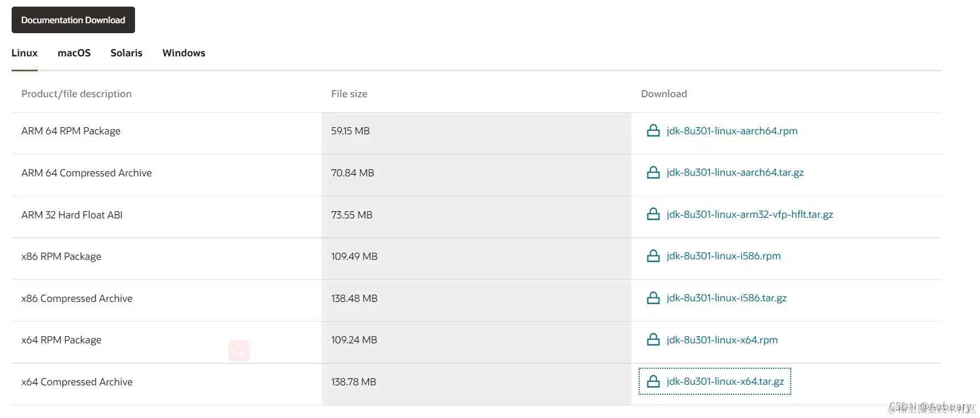Click lock icon beside arm32-vfp-hflt.tar.gz download
Image resolution: width=980 pixels, height=418 pixels.
653,214
